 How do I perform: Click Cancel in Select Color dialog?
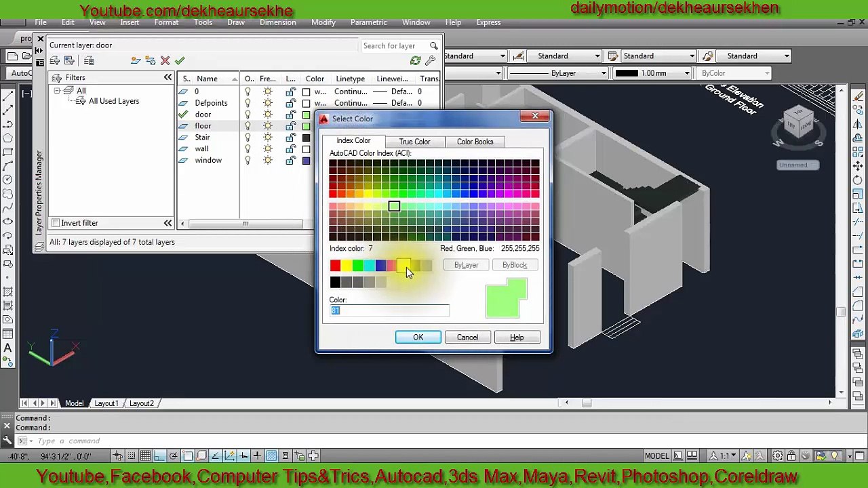tap(467, 338)
